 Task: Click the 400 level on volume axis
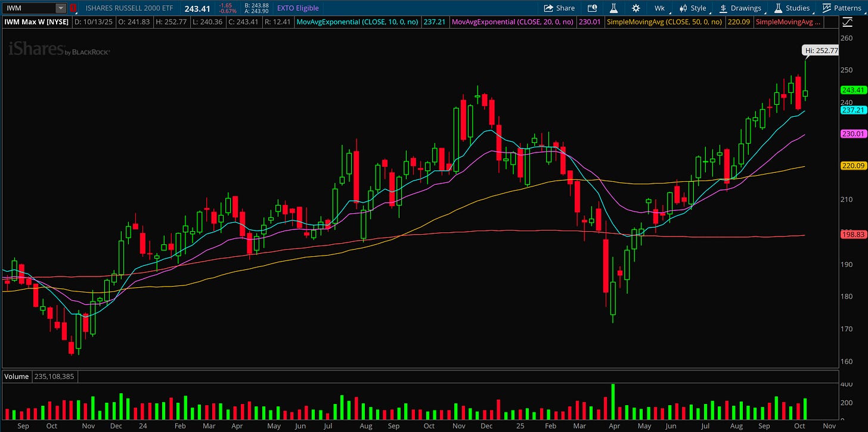[x=847, y=385]
